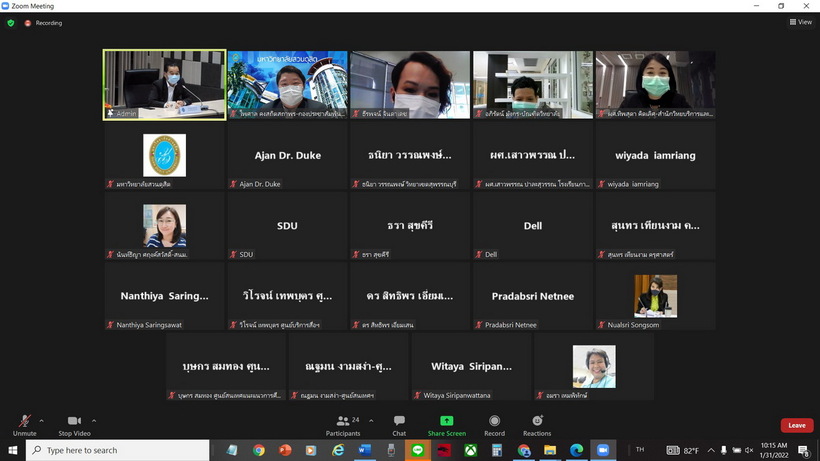Open the View layout menu
This screenshot has width=820, height=461.
click(801, 22)
